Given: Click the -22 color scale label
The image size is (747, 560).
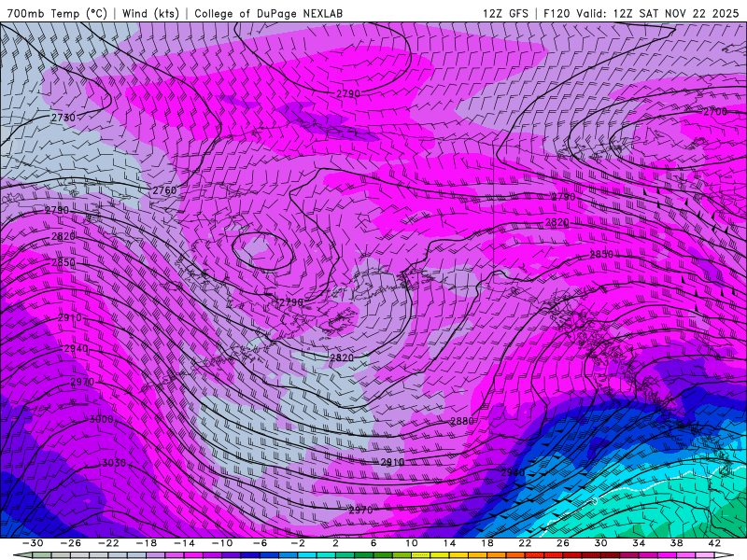Looking at the screenshot, I should pos(108,543).
